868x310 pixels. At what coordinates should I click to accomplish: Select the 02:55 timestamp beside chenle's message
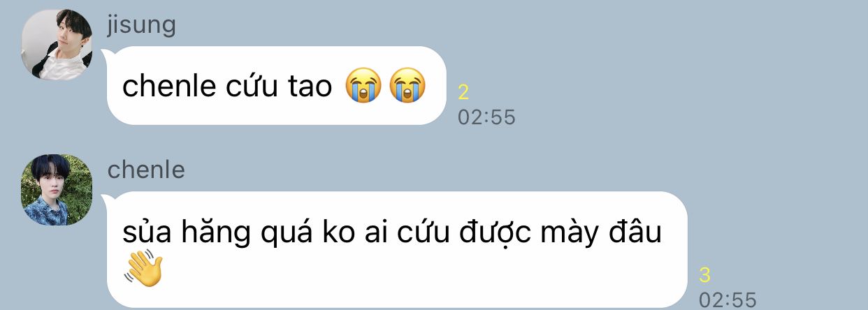point(728,300)
